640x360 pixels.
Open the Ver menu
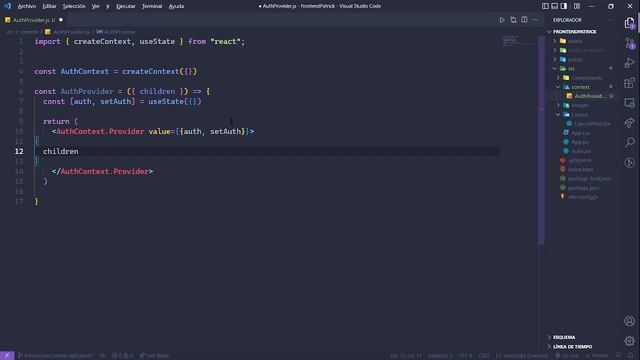coord(96,6)
